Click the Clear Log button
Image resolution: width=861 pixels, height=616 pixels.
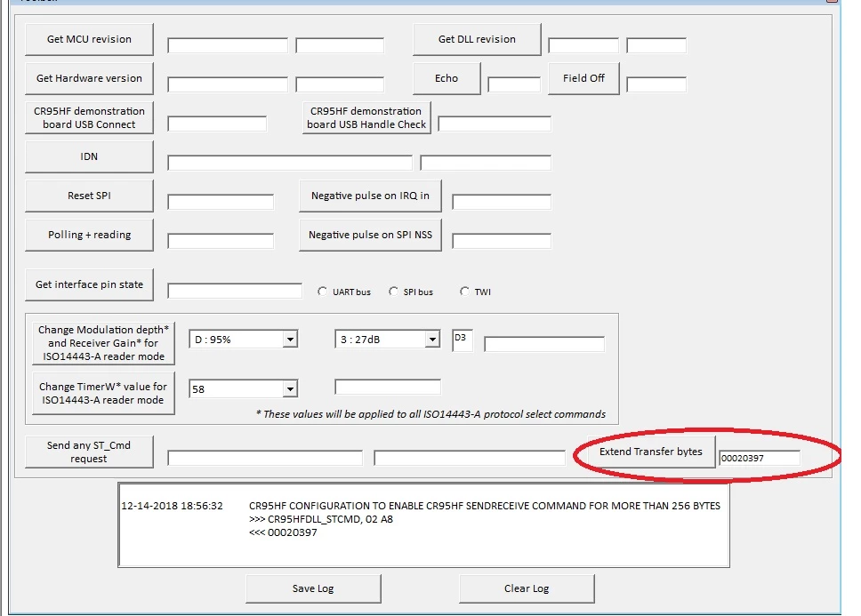click(527, 588)
